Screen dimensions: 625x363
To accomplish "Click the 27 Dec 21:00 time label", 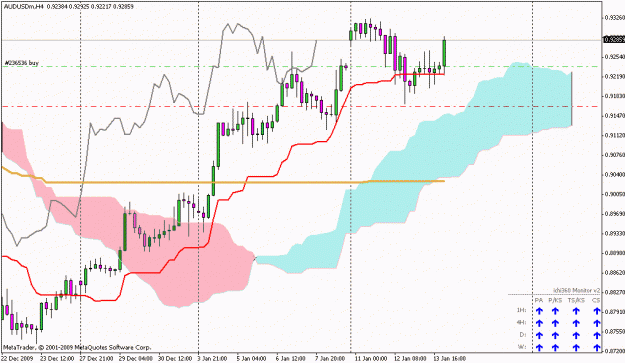I will [x=96, y=359].
